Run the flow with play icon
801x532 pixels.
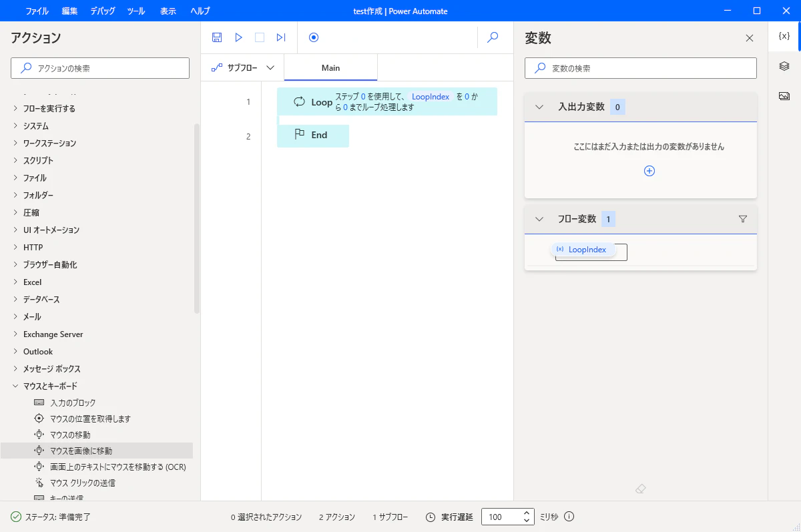pyautogui.click(x=238, y=37)
